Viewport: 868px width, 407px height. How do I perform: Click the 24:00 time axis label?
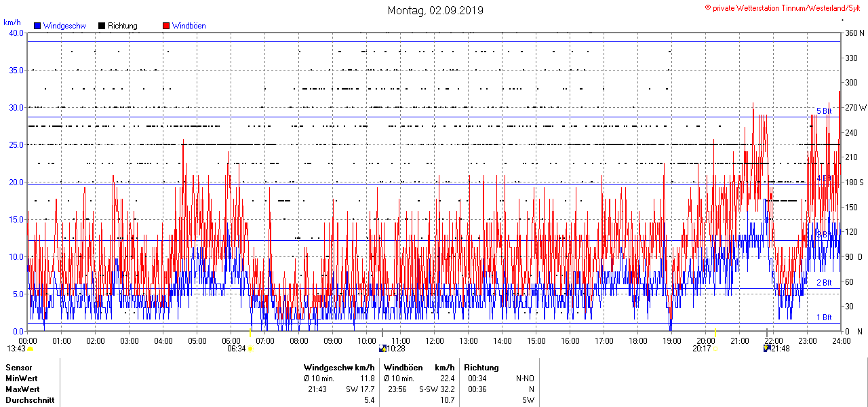coord(842,341)
